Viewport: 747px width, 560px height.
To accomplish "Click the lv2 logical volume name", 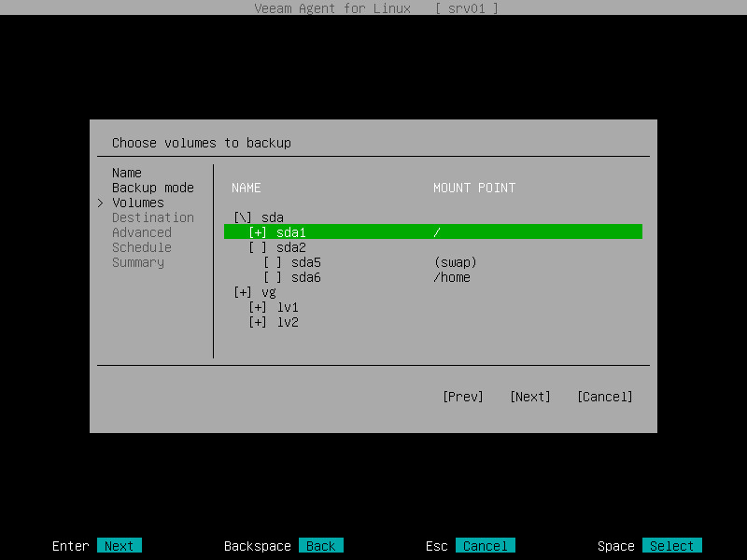I will pos(288,322).
